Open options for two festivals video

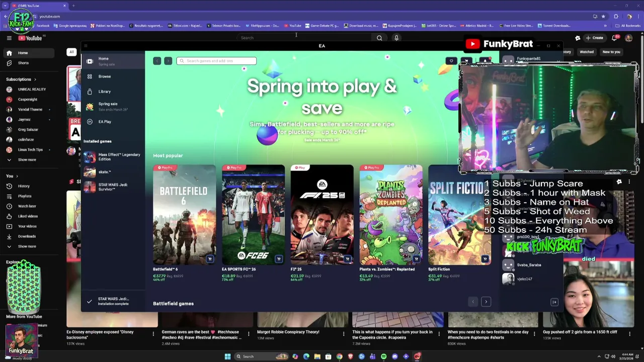tap(534, 333)
